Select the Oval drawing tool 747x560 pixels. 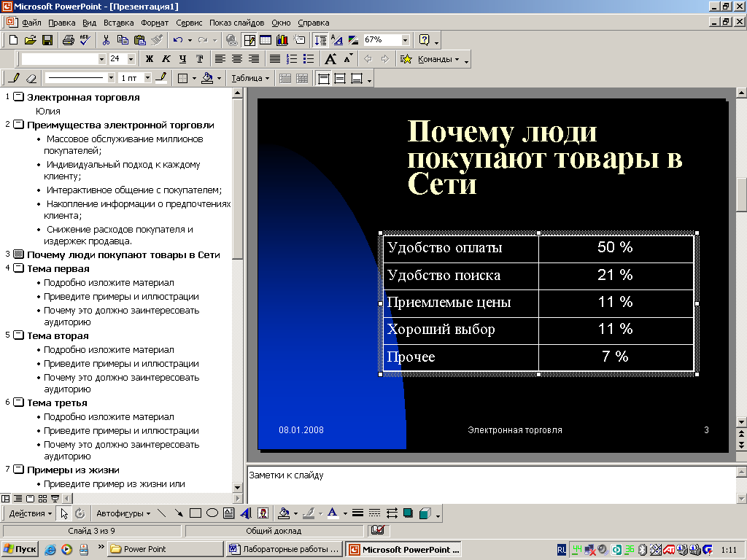[212, 513]
